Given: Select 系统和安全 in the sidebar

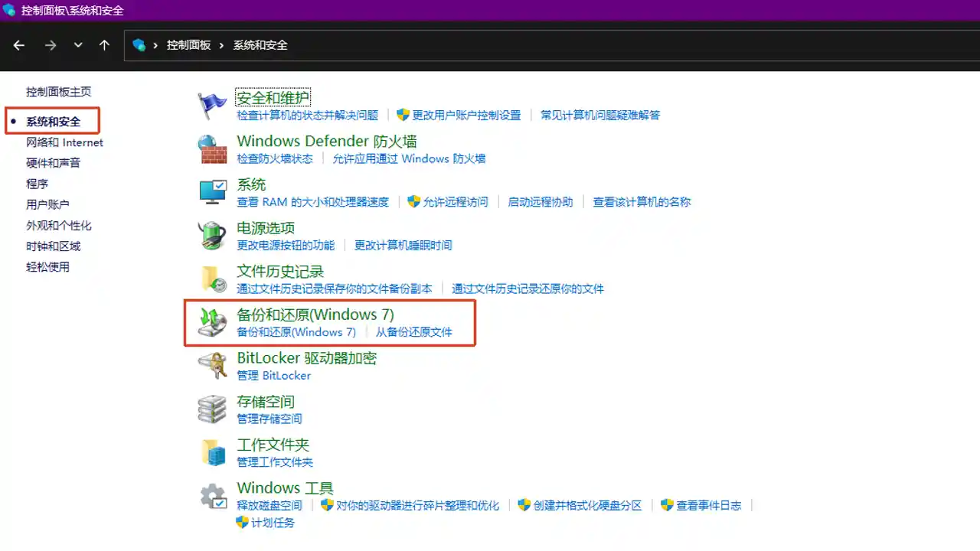Looking at the screenshot, I should pos(53,122).
